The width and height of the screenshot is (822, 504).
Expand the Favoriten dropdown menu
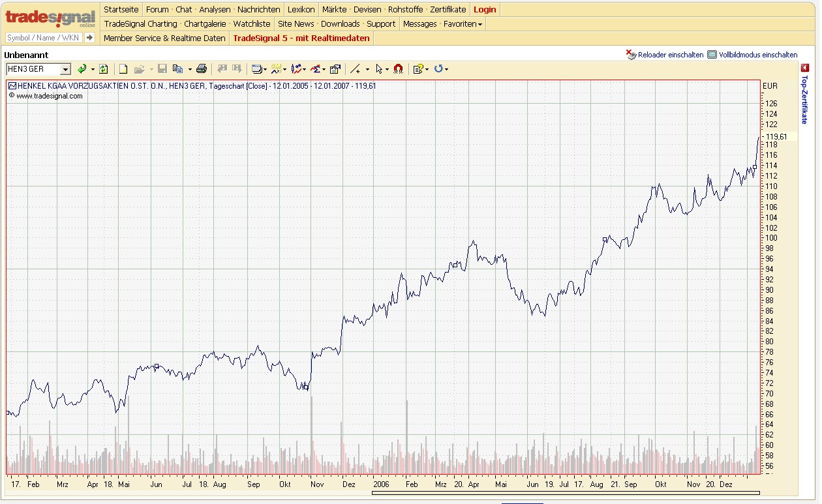pos(463,24)
